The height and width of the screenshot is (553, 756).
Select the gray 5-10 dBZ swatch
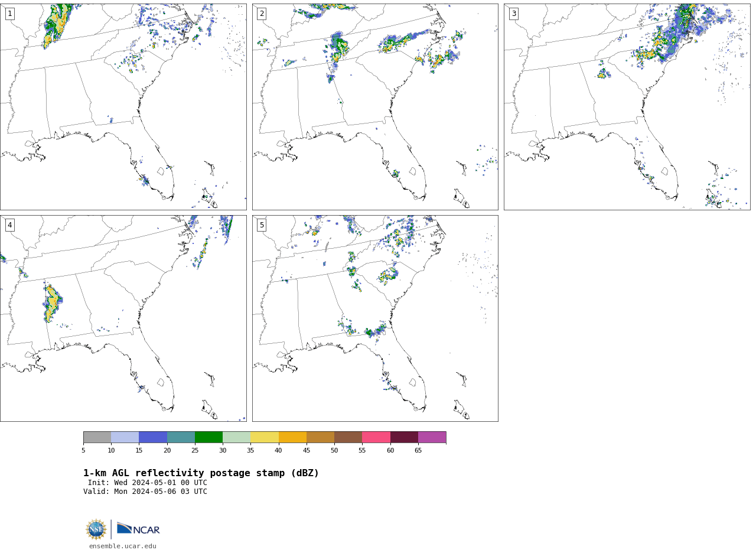click(97, 437)
